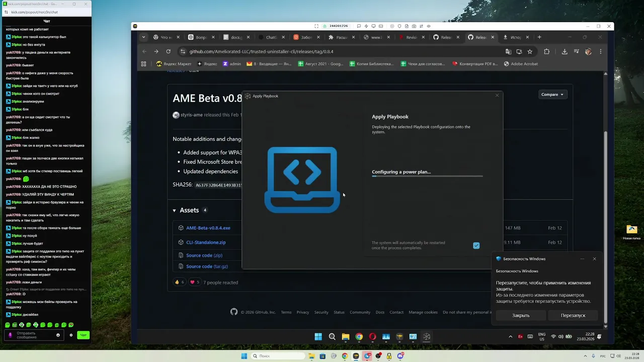
Task: Click the notification bell in remote taskbar
Action: point(599,337)
